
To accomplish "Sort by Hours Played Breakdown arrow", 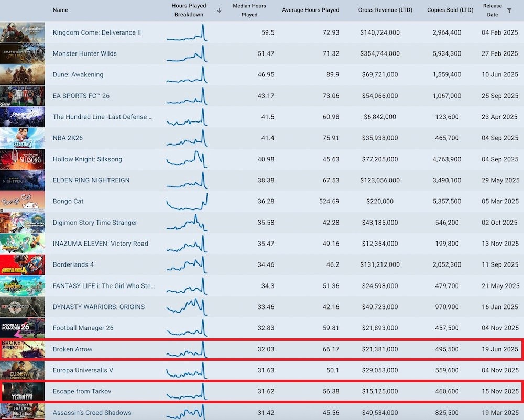I will (x=219, y=10).
